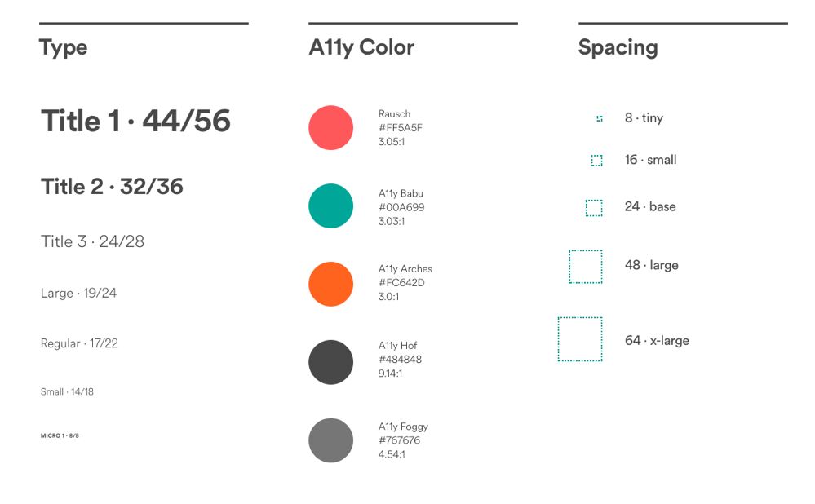Click the Type section heading

click(x=63, y=47)
